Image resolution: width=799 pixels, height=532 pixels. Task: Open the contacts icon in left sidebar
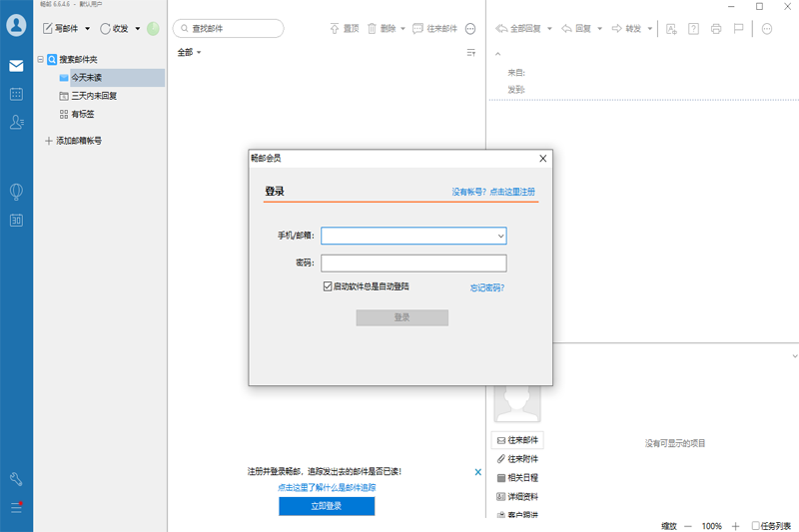[x=16, y=122]
